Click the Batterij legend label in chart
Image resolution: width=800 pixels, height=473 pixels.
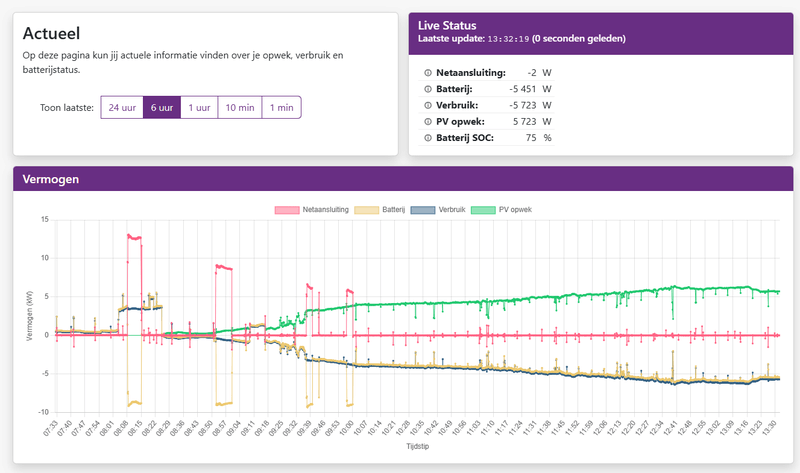tap(393, 210)
